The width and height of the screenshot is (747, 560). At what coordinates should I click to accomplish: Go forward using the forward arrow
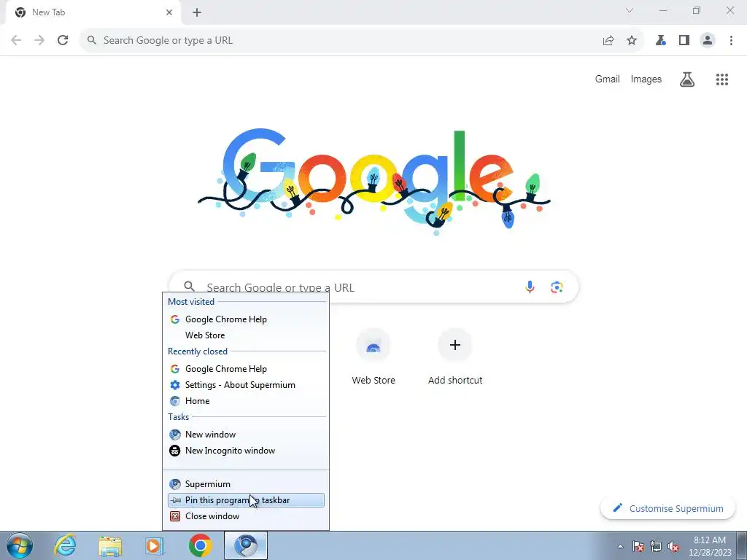coord(39,41)
